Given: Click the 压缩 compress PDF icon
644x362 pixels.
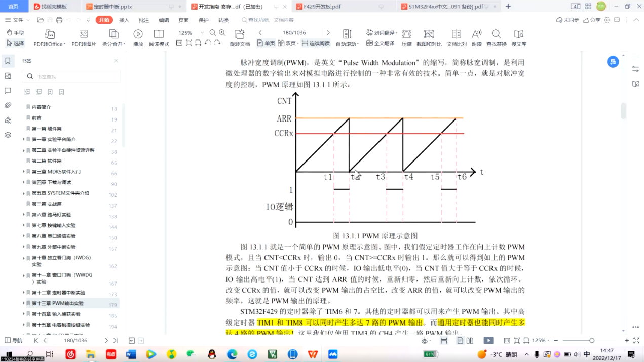Looking at the screenshot, I should (x=406, y=34).
